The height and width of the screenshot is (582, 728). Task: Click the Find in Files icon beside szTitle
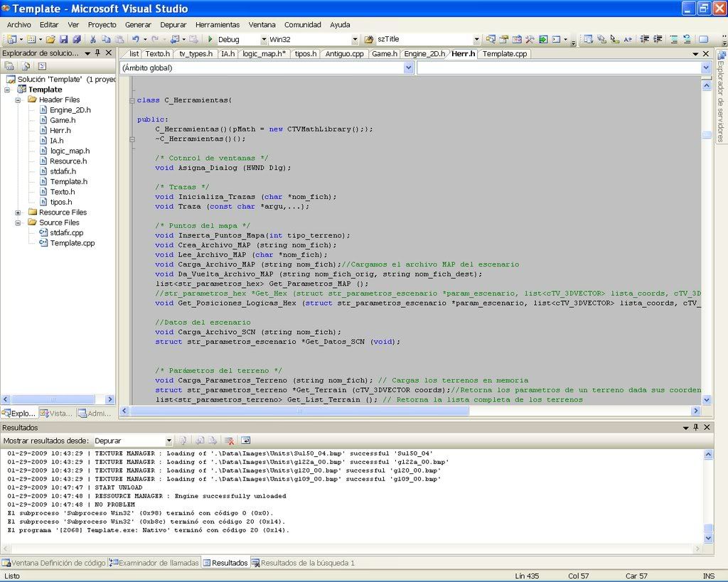click(x=369, y=40)
